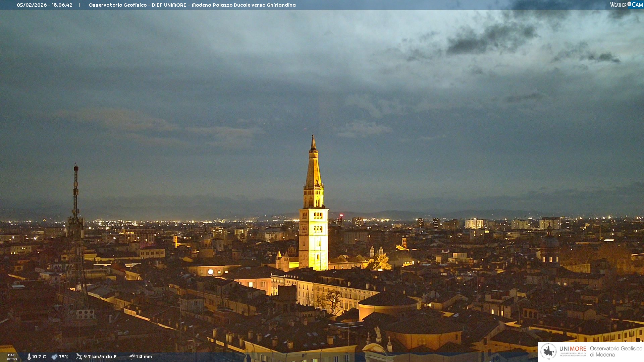Click the wind anemometer icon

click(x=79, y=357)
